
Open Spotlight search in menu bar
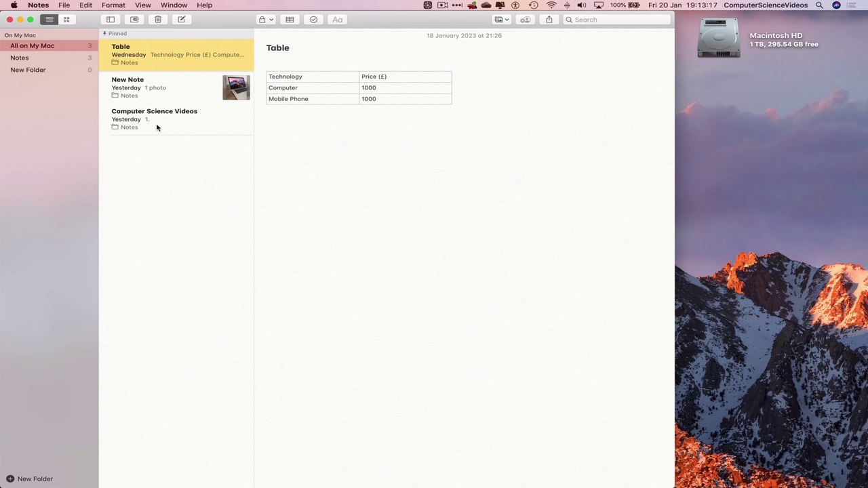pyautogui.click(x=819, y=5)
